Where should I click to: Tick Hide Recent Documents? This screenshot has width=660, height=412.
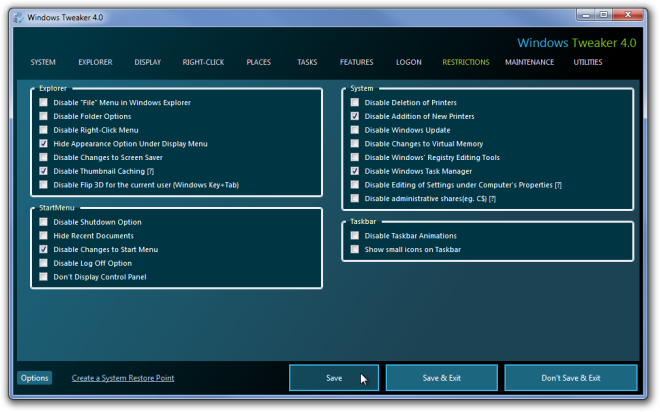43,236
